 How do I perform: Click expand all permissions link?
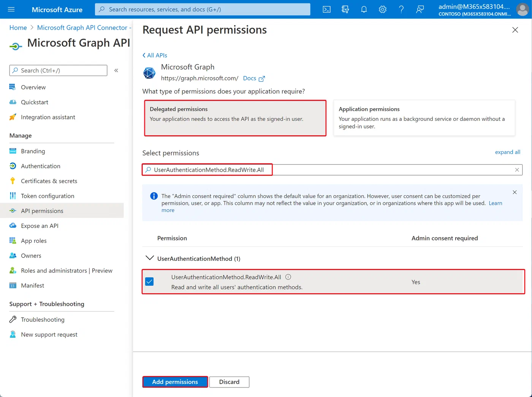click(507, 152)
